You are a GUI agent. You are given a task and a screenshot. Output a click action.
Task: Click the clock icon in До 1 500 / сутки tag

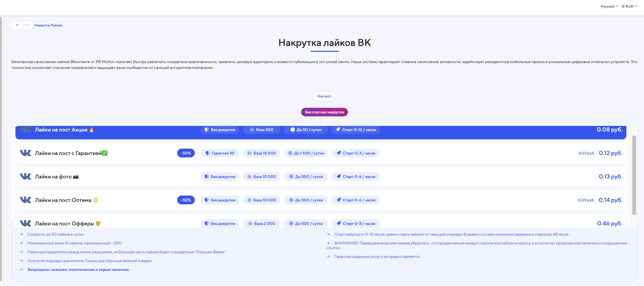click(x=290, y=153)
